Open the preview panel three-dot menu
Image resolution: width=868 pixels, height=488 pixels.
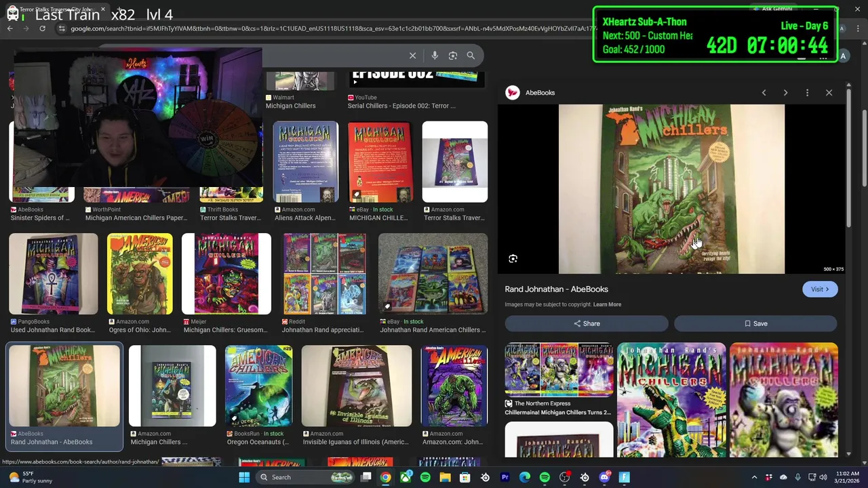[807, 93]
